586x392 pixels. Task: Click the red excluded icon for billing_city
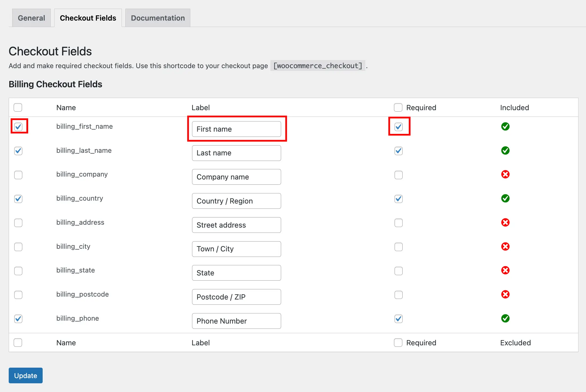505,246
